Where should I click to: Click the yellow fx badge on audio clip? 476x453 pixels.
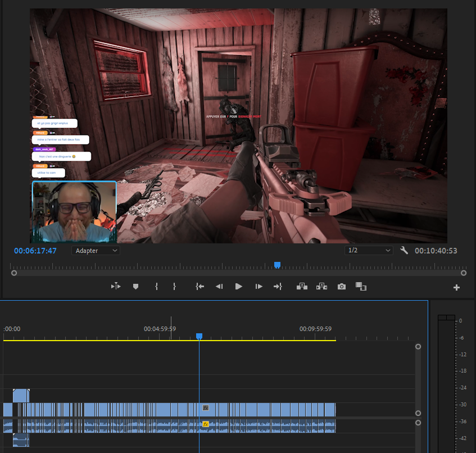tap(206, 424)
